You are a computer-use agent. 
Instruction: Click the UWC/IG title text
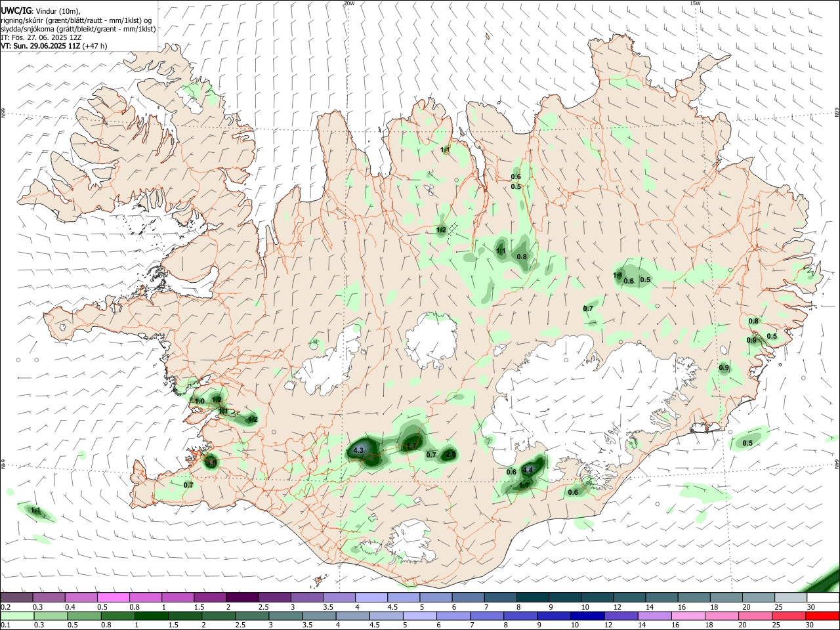click(16, 10)
